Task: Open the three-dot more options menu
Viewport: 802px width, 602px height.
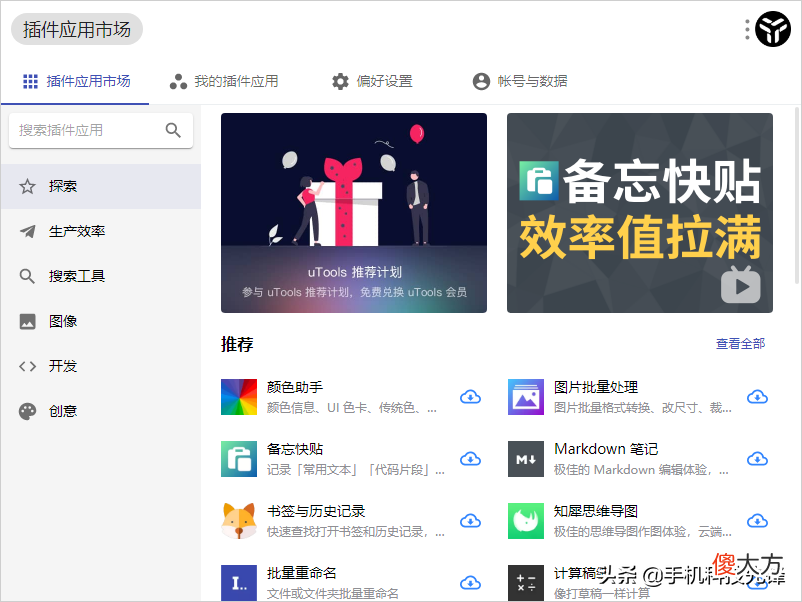Action: pos(747,29)
